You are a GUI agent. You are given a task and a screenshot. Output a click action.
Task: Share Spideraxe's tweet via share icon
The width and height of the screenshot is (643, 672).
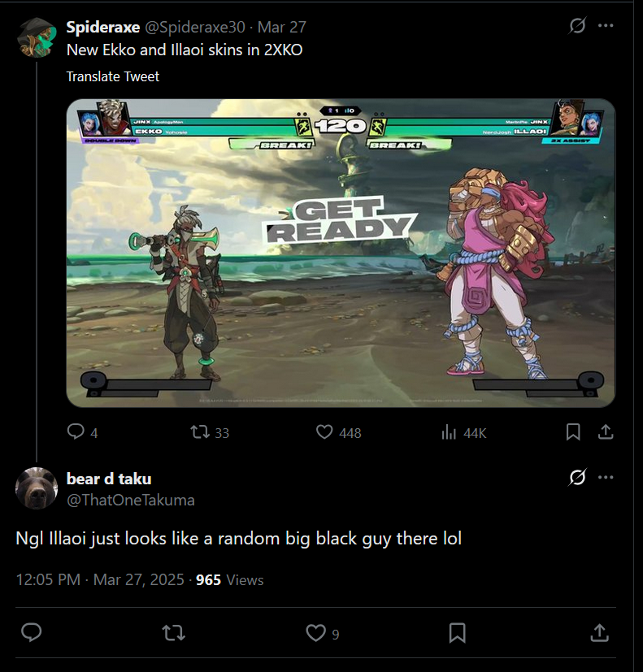(606, 432)
